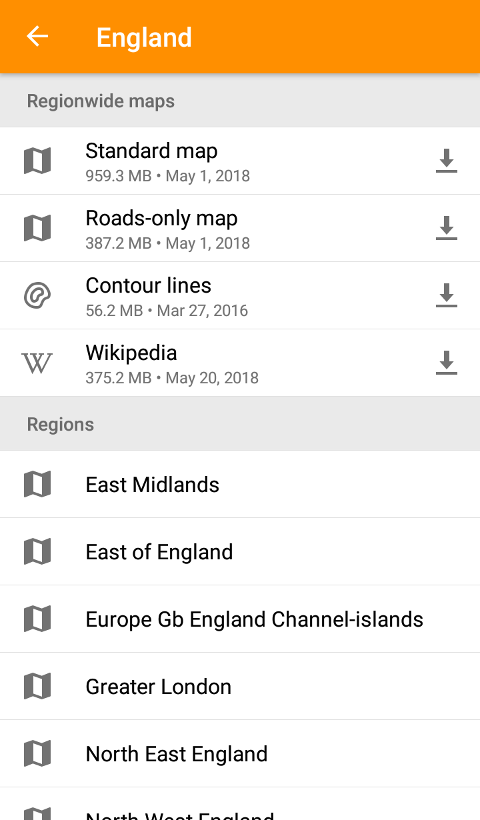This screenshot has height=820, width=480.
Task: Select the Wikipedia entry text
Action: pos(131,353)
